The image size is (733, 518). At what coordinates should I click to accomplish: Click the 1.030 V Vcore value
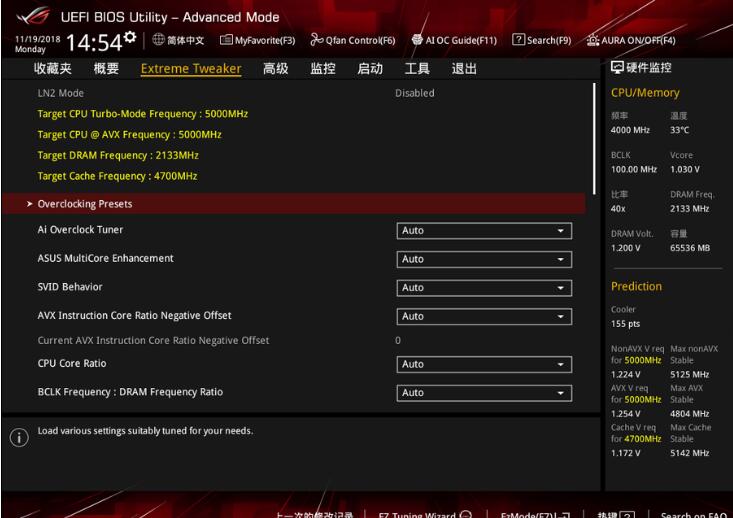click(x=685, y=169)
